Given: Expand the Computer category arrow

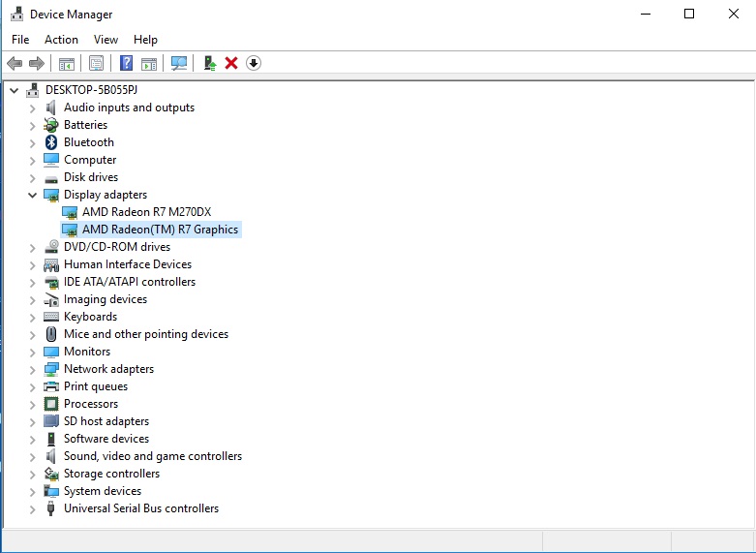Looking at the screenshot, I should pyautogui.click(x=32, y=160).
